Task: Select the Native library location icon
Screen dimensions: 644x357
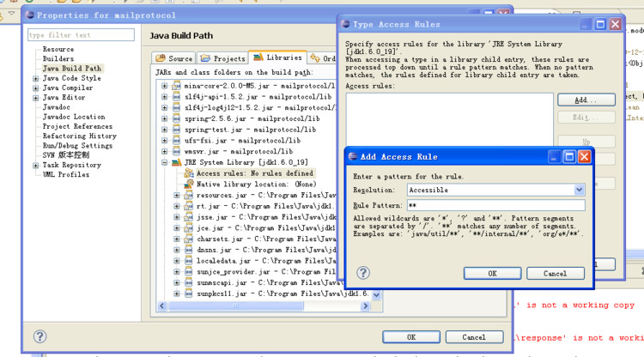Action: 189,185
